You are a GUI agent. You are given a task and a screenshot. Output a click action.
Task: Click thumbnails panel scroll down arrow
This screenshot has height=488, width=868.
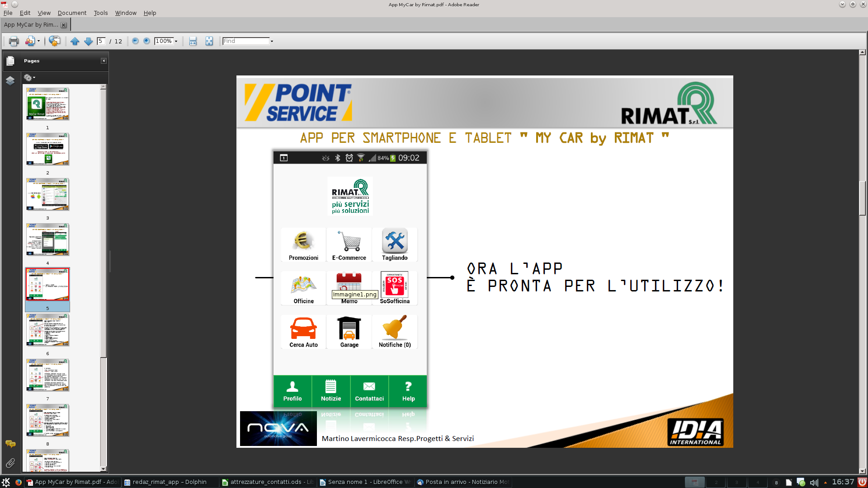[103, 469]
